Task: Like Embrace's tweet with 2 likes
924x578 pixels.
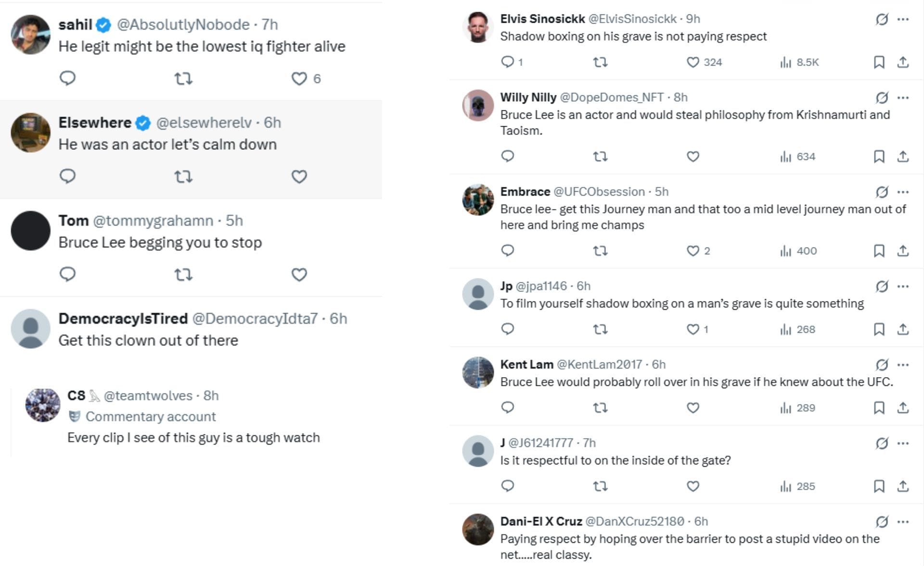Action: [693, 251]
